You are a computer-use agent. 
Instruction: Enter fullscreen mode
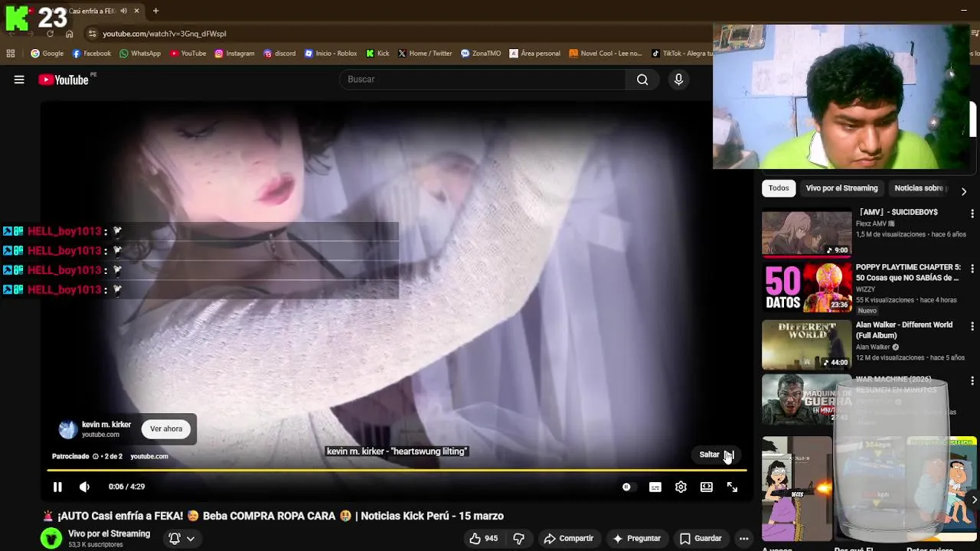pos(732,487)
